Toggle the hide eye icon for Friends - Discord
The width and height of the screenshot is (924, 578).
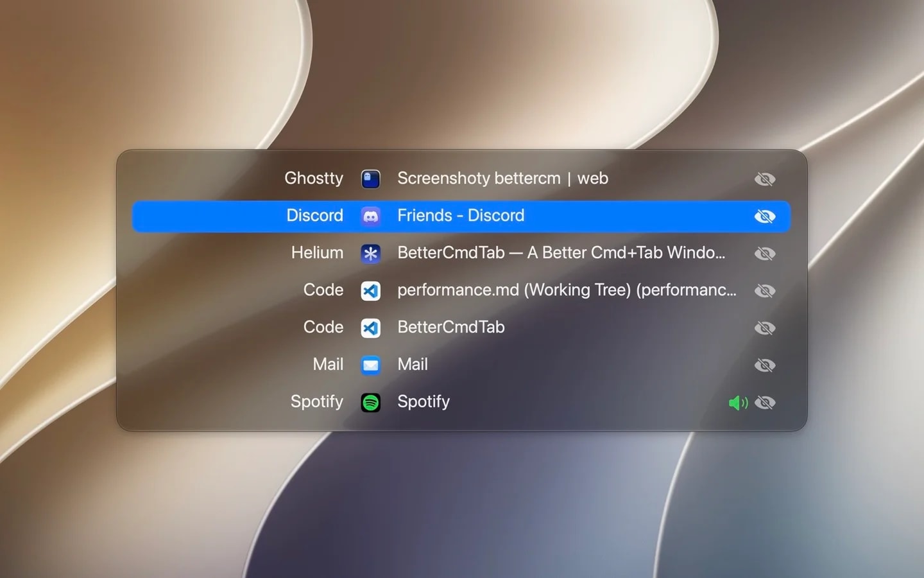tap(765, 216)
